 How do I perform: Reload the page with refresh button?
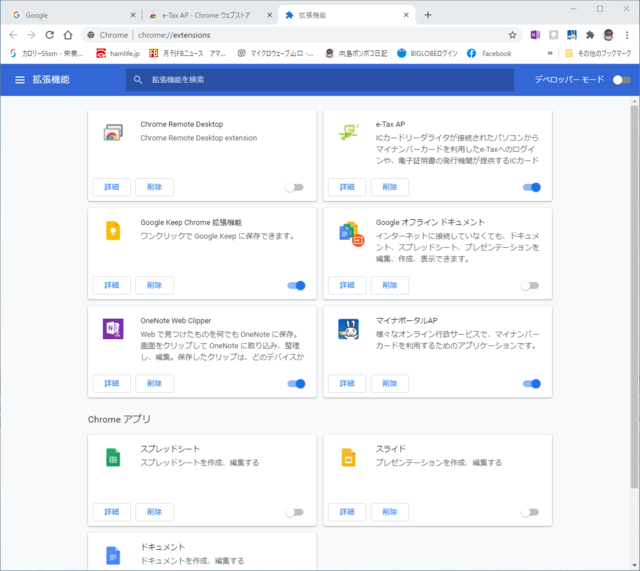[50, 35]
